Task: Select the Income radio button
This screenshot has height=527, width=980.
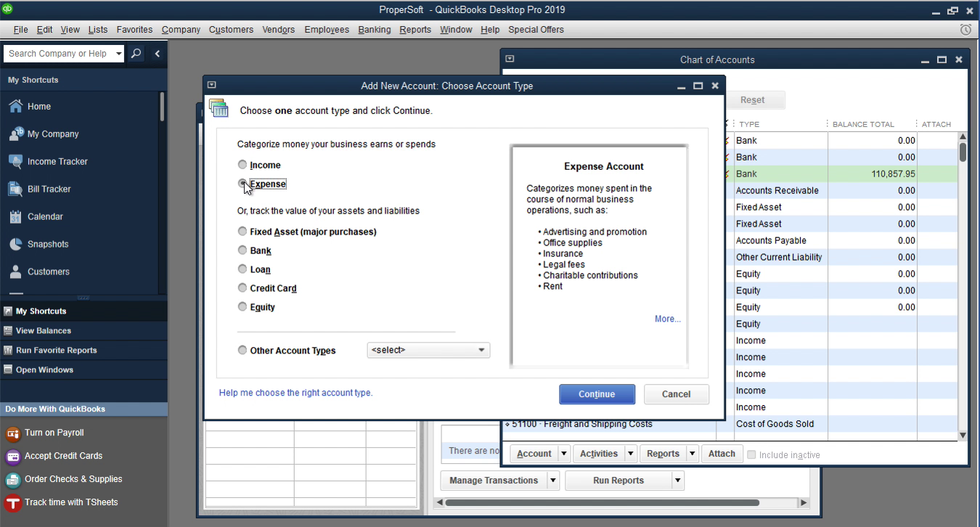Action: [x=242, y=165]
